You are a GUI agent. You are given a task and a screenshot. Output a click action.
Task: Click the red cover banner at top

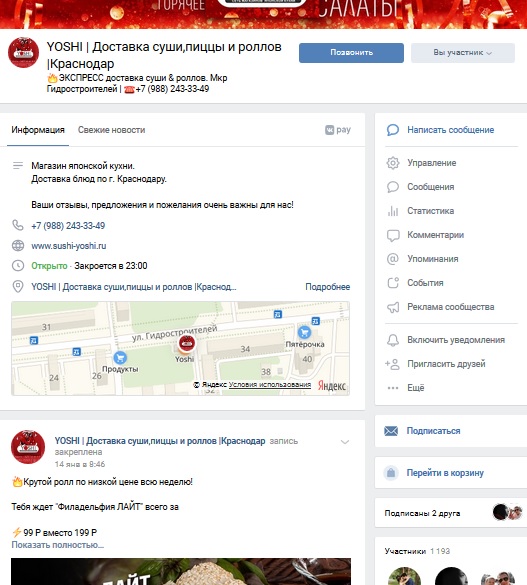pyautogui.click(x=263, y=14)
